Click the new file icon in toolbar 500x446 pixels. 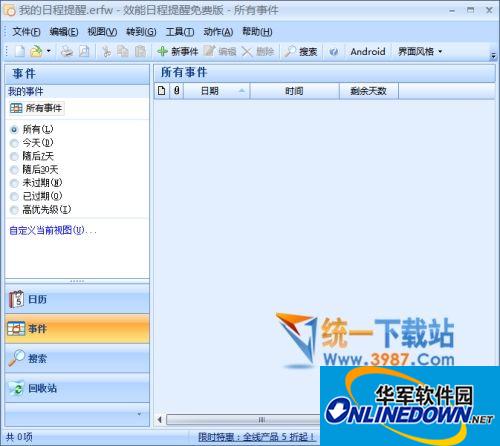click(x=20, y=52)
